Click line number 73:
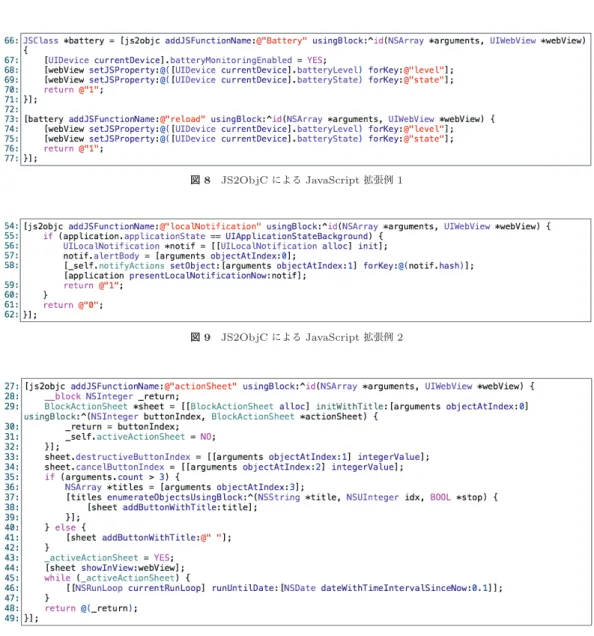594x636 pixels. (x=11, y=119)
